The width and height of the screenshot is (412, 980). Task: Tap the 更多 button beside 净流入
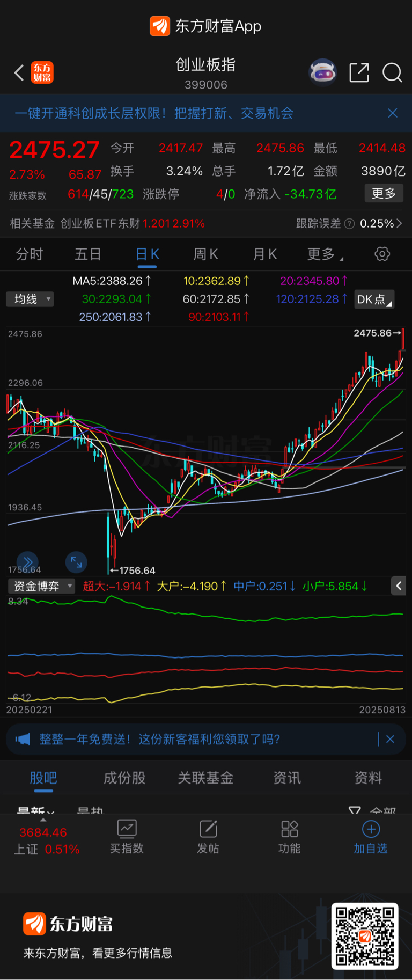click(384, 193)
